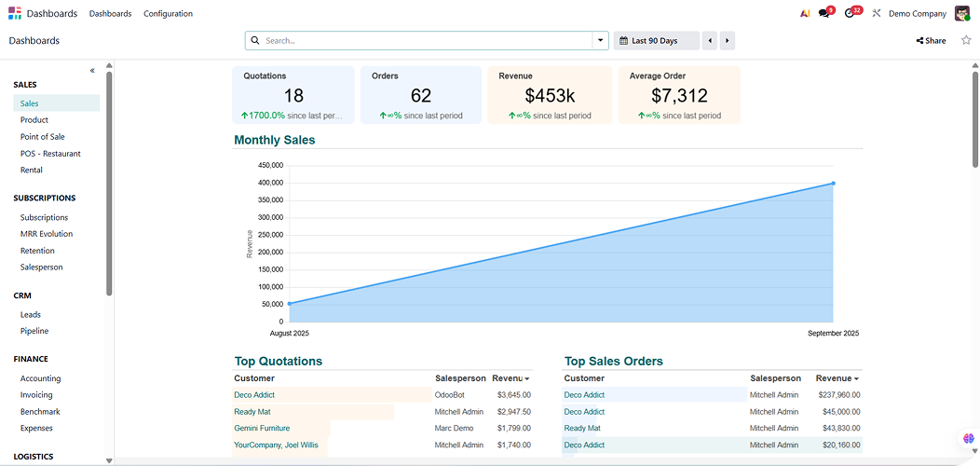Image resolution: width=980 pixels, height=466 pixels.
Task: Collapse the sidebar with double chevron
Action: (92, 71)
